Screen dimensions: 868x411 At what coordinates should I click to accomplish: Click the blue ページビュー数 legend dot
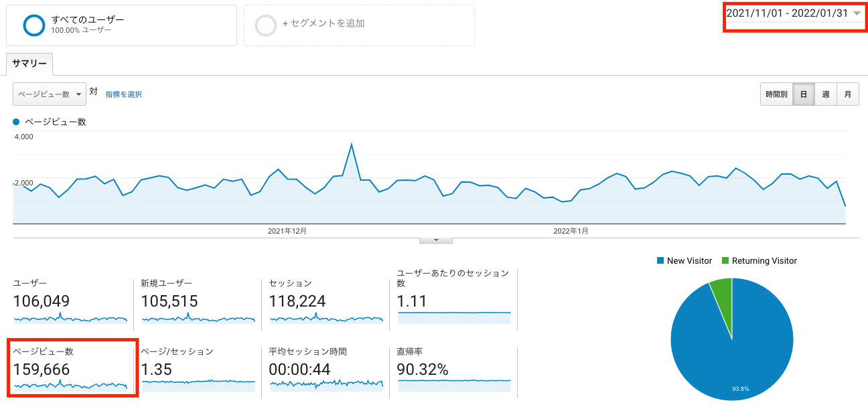tap(17, 122)
